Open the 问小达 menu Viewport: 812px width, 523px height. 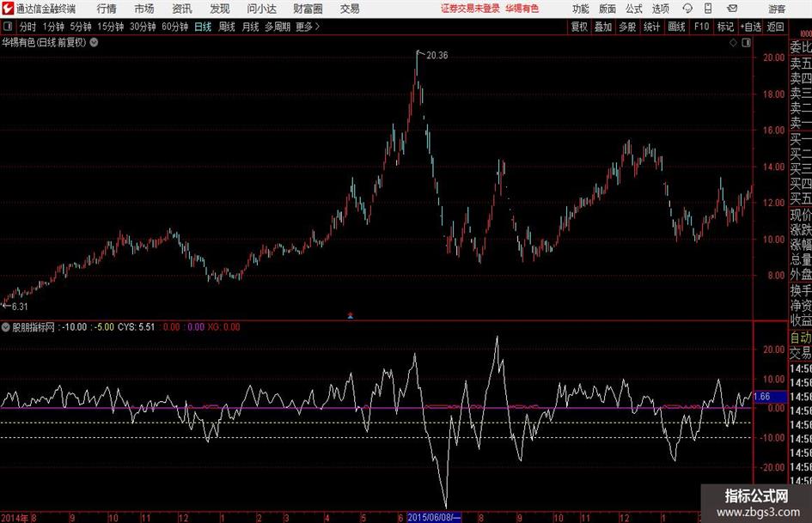[x=261, y=9]
